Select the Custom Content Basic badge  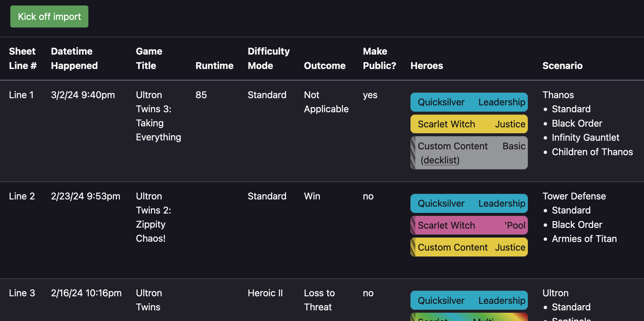469,153
